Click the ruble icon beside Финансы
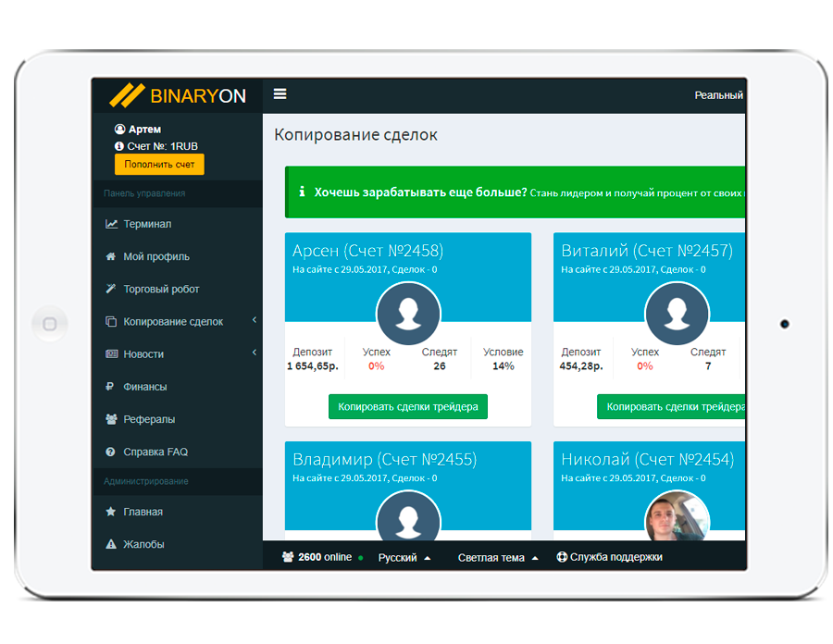Screen dimensions: 833x644 [112, 387]
